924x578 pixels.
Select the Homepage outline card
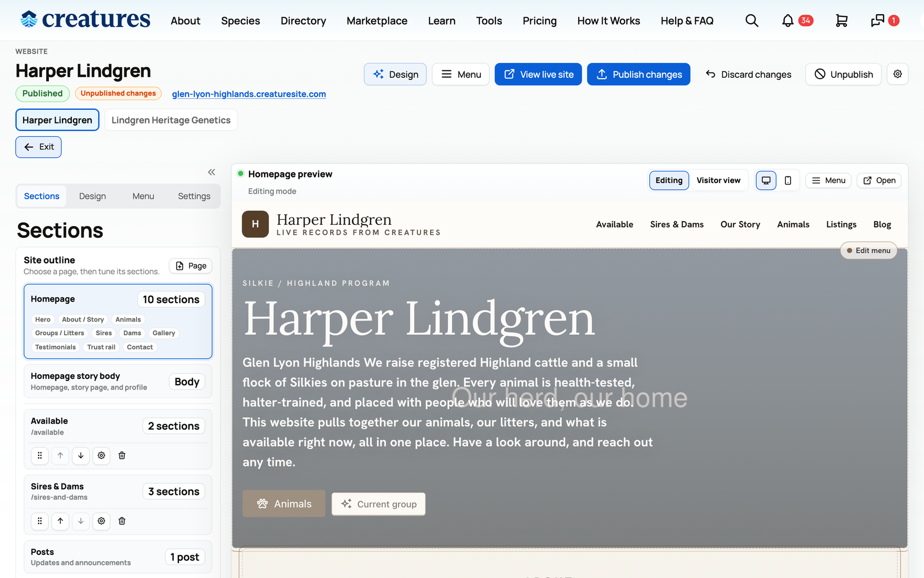pos(118,322)
